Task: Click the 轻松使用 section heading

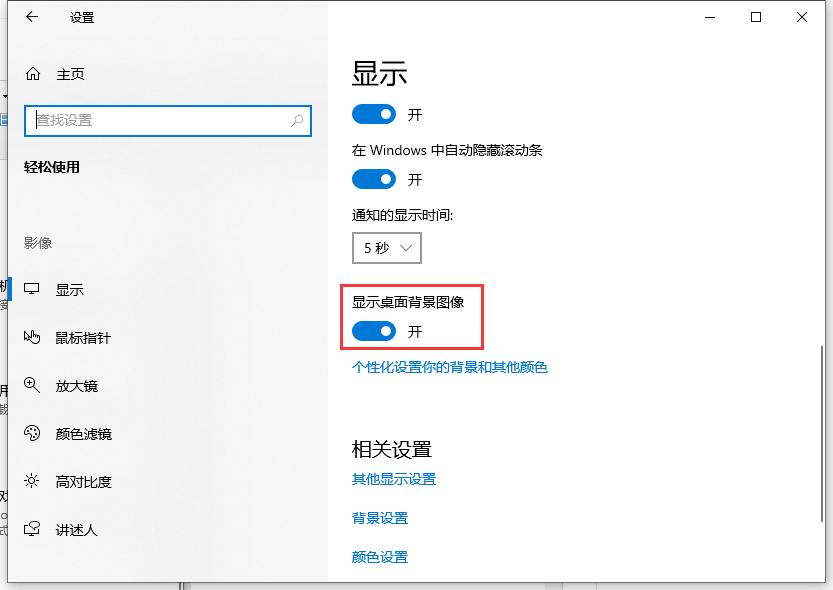Action: (x=52, y=167)
